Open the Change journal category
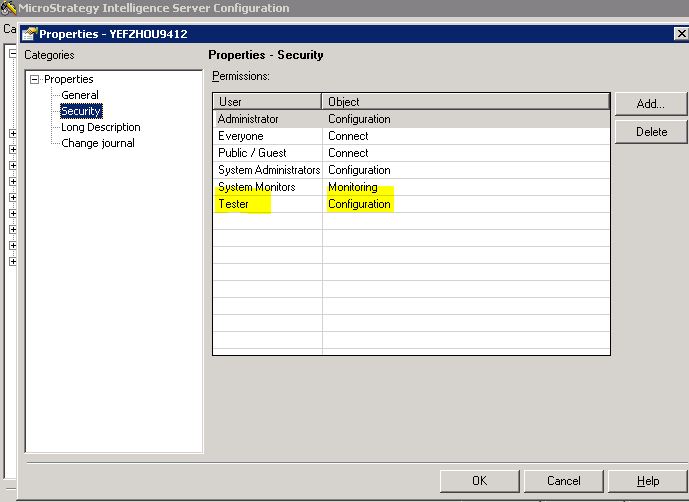The width and height of the screenshot is (689, 502). 97,143
